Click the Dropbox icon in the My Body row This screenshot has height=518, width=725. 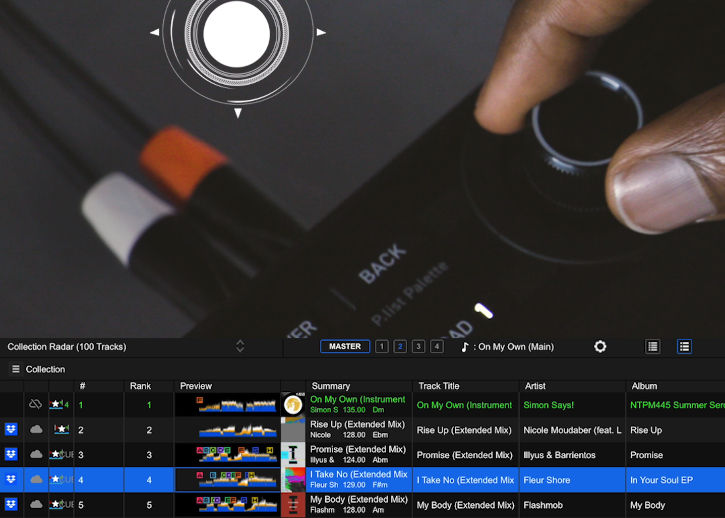[x=11, y=505]
